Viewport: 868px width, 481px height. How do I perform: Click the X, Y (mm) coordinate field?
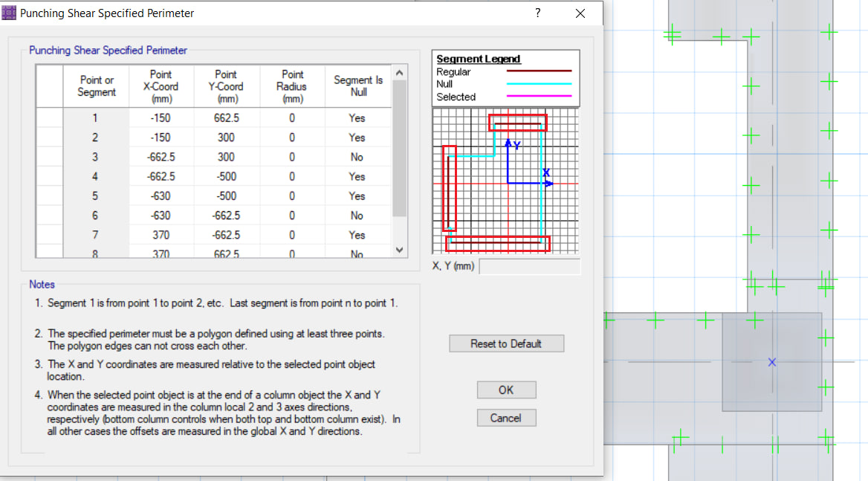[530, 266]
